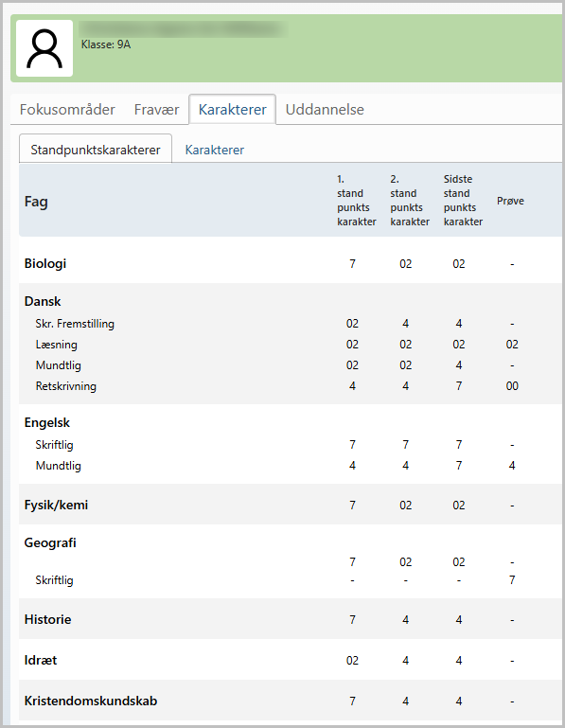565x728 pixels.
Task: Click Retskrivning Prøve grade 00
Action: click(x=512, y=386)
